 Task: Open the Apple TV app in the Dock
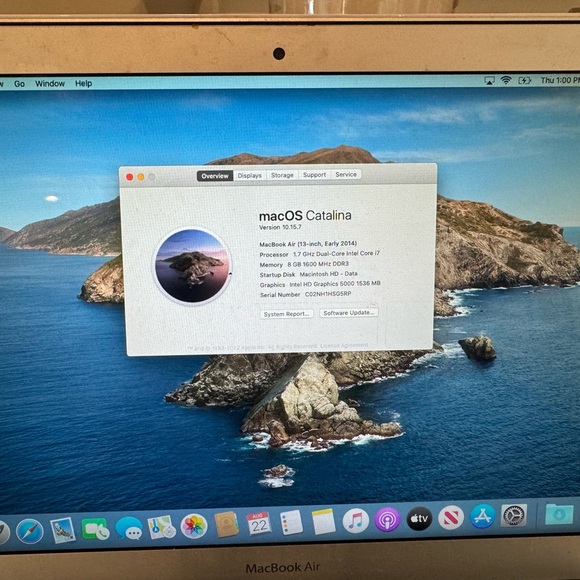click(x=419, y=519)
